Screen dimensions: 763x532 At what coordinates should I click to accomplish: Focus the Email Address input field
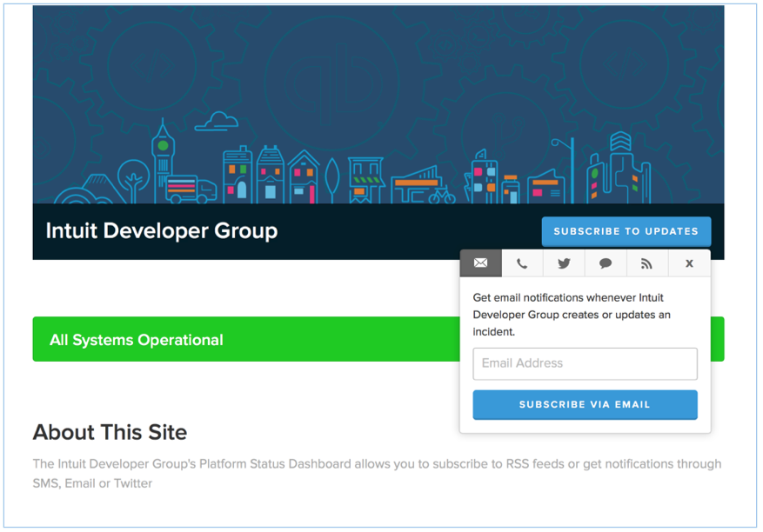click(x=585, y=363)
